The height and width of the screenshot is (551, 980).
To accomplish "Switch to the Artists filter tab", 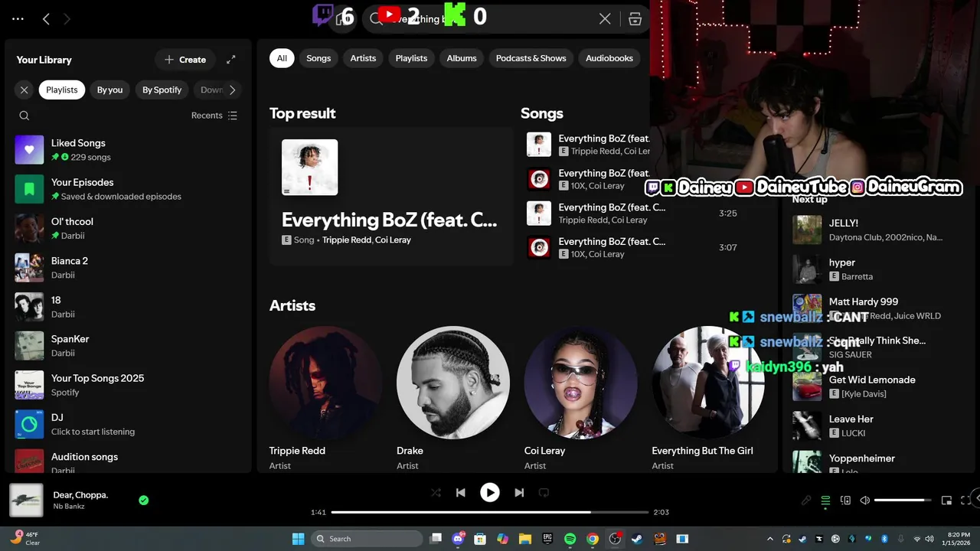I will pyautogui.click(x=363, y=58).
